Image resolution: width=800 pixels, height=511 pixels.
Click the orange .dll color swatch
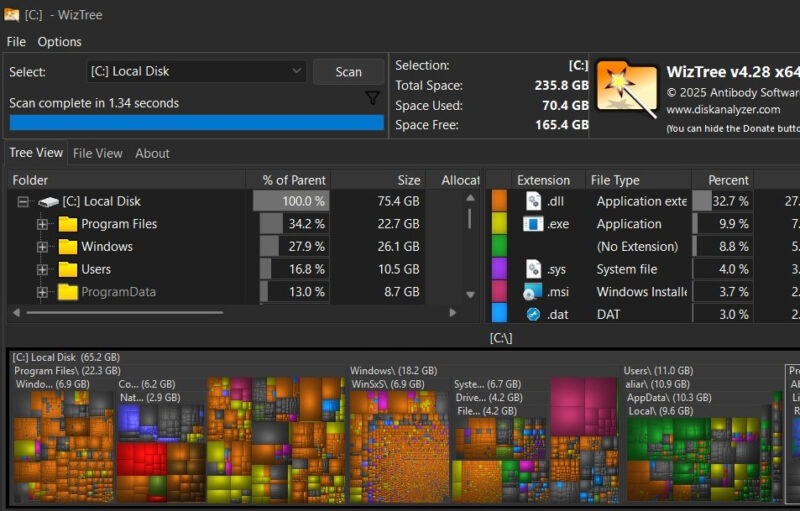[x=499, y=200]
